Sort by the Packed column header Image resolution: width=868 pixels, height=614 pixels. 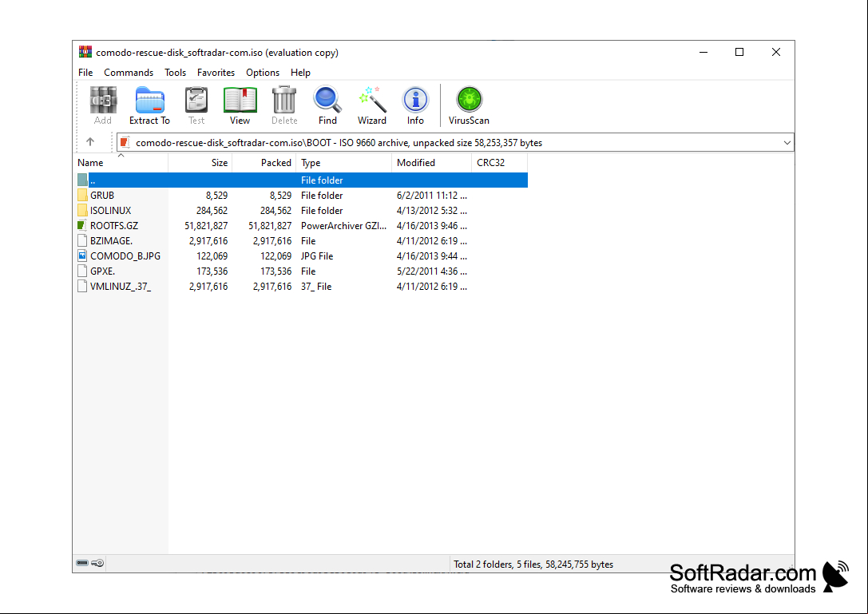click(x=264, y=163)
